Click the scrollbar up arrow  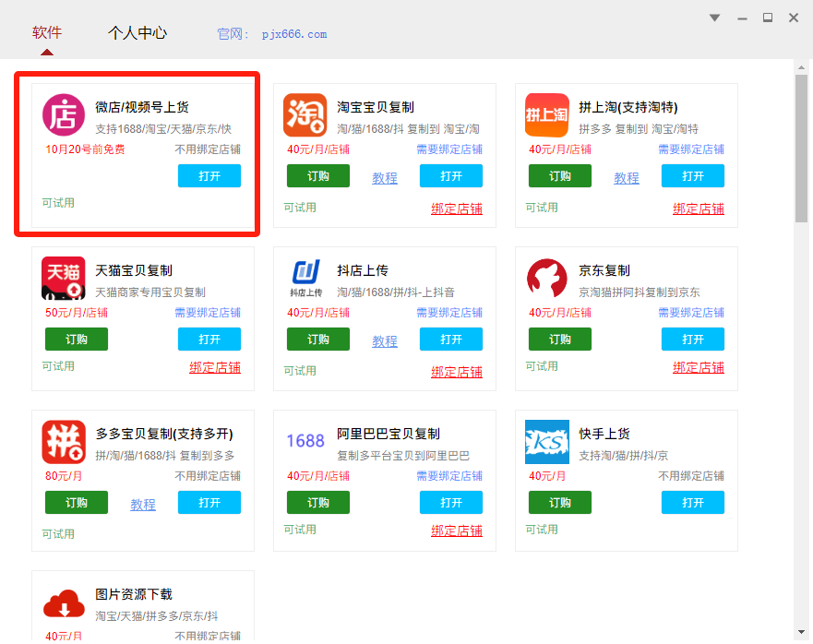pyautogui.click(x=802, y=66)
